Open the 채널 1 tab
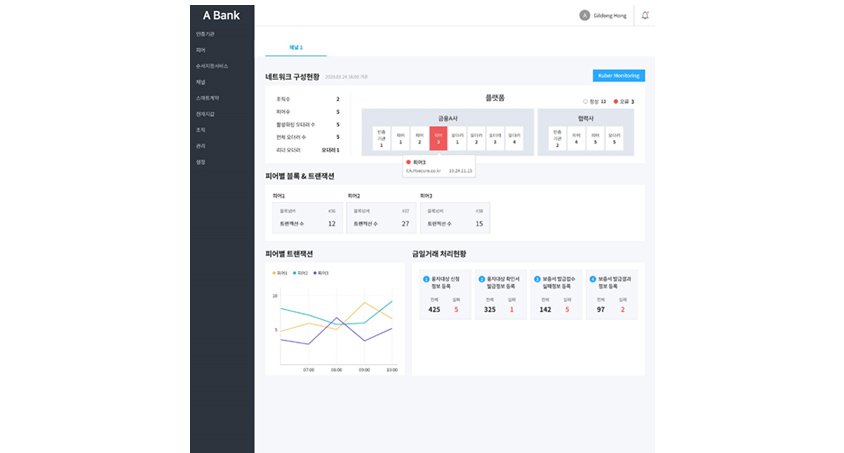844x453 pixels. coord(295,47)
